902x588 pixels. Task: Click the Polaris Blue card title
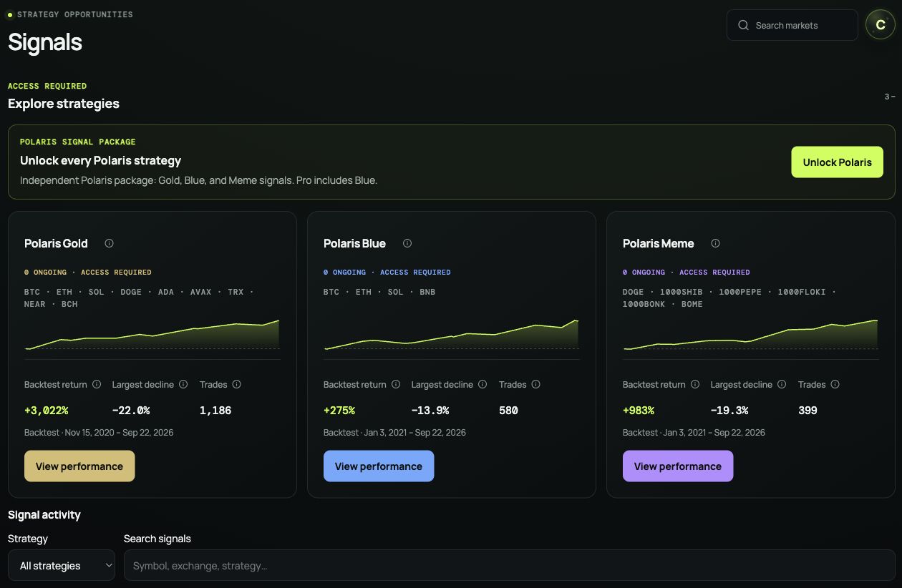point(354,243)
